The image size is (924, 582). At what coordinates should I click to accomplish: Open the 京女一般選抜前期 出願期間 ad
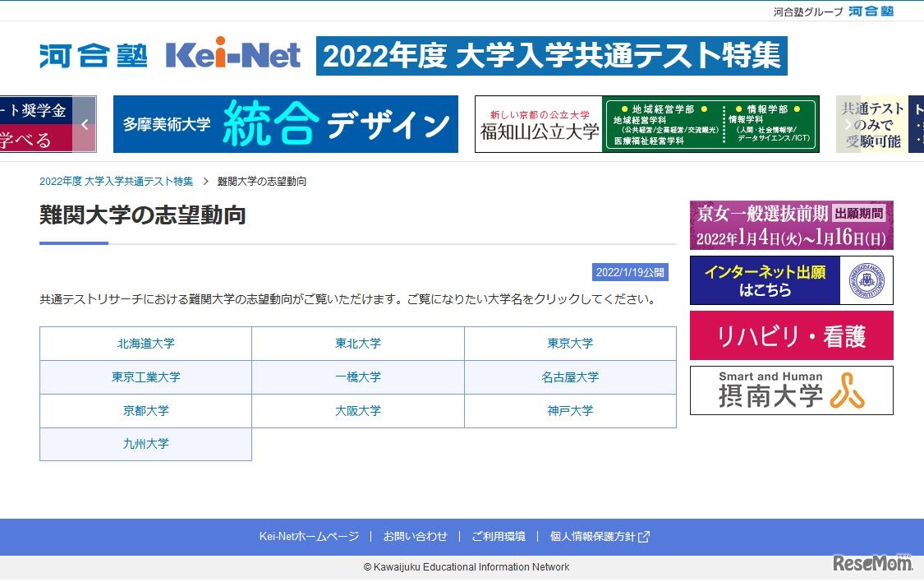792,225
